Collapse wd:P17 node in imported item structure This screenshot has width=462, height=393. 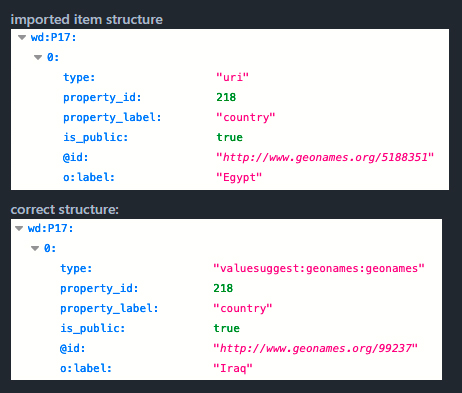22,37
